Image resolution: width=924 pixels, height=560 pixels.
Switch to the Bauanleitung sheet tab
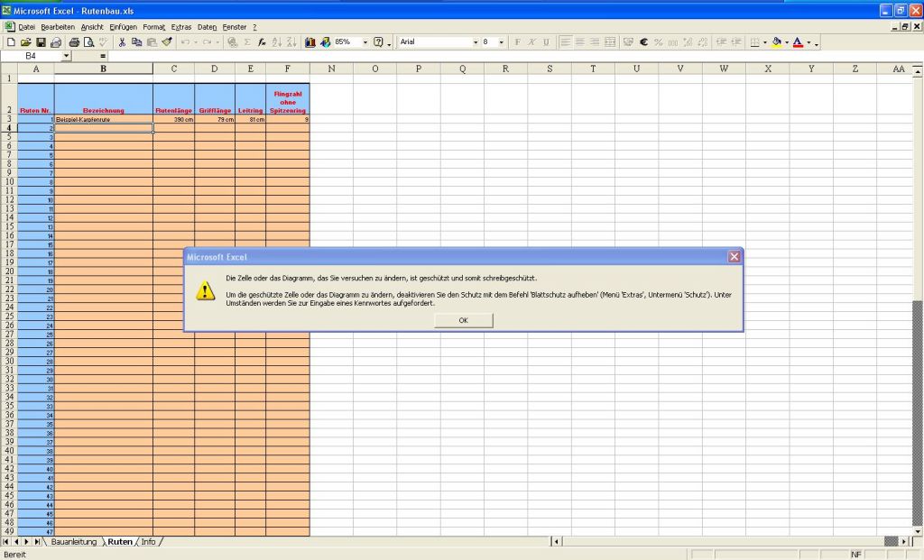coord(73,542)
